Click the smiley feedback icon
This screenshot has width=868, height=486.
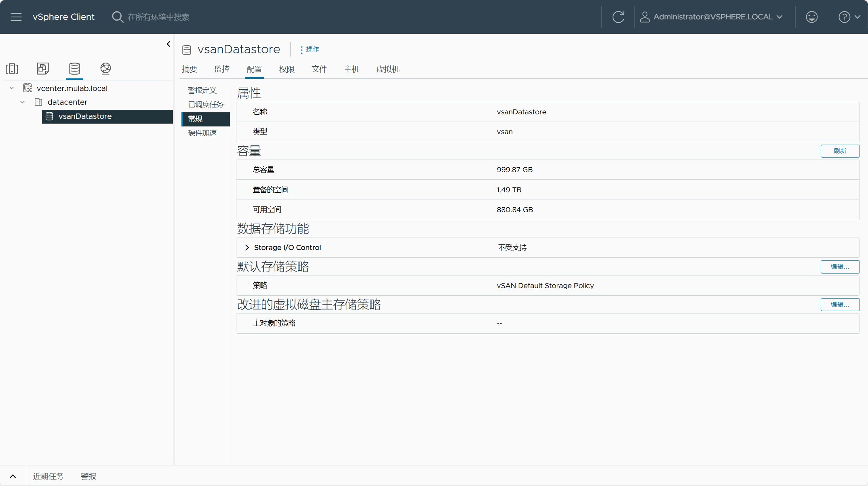(x=811, y=17)
